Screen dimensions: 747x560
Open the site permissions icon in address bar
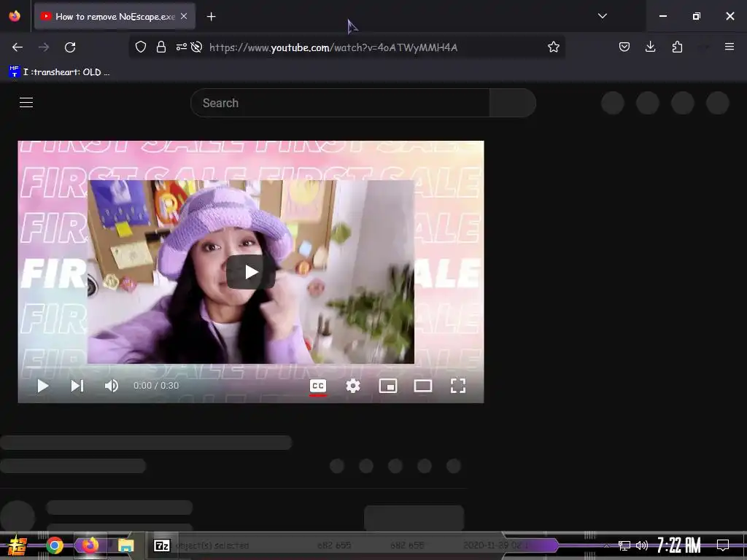[x=181, y=47]
